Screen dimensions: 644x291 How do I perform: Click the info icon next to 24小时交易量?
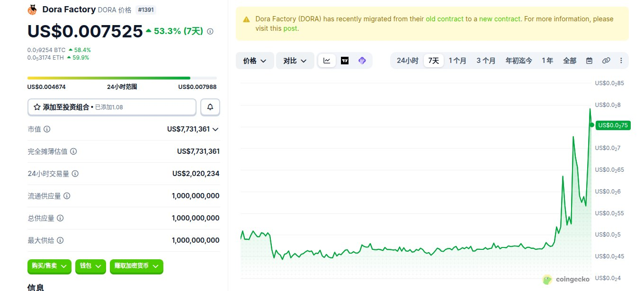(75, 174)
